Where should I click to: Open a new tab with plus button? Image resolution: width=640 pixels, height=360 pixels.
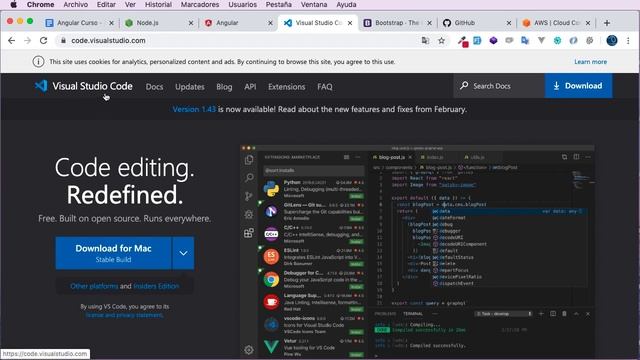(x=607, y=23)
